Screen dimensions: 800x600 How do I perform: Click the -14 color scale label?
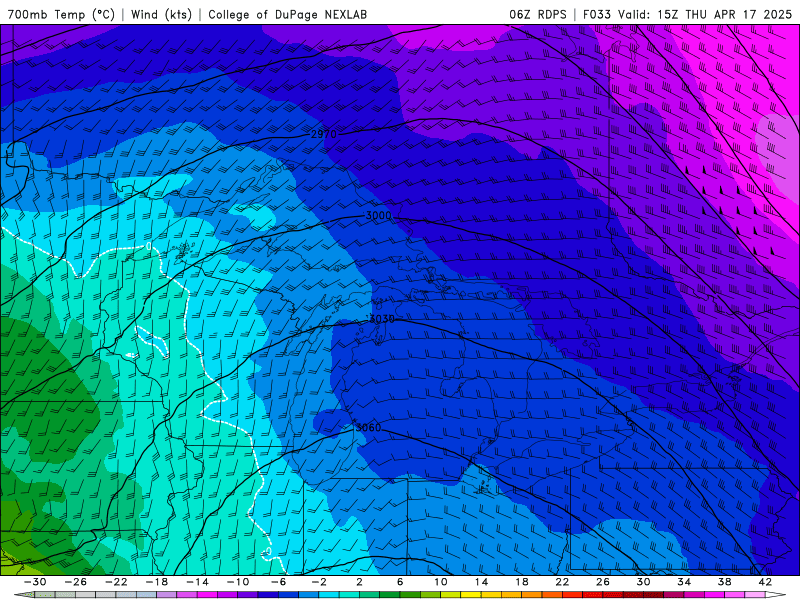[197, 582]
